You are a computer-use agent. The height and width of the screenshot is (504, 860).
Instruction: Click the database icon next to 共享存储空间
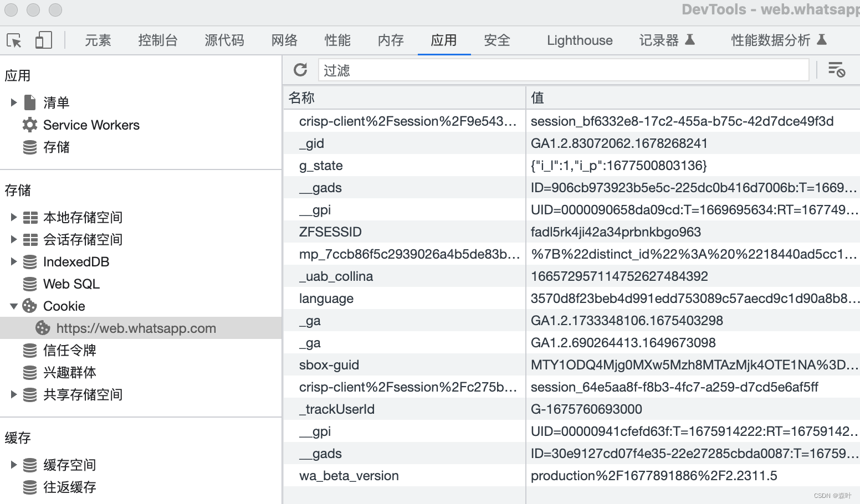click(30, 394)
